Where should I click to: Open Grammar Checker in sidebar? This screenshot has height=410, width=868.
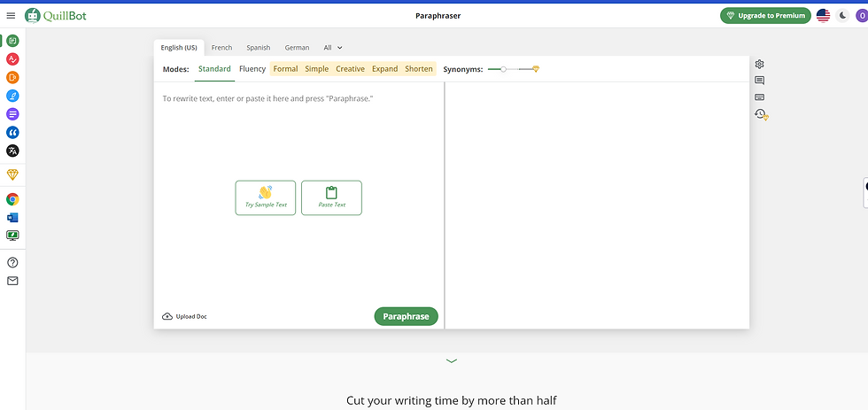[x=12, y=58]
